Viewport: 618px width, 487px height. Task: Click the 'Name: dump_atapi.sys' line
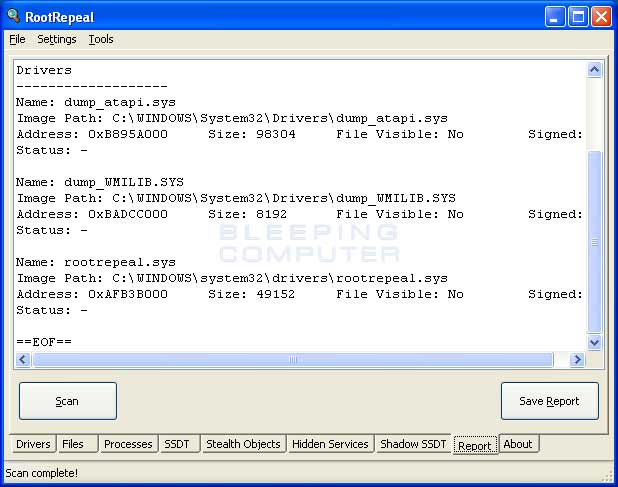pos(96,102)
